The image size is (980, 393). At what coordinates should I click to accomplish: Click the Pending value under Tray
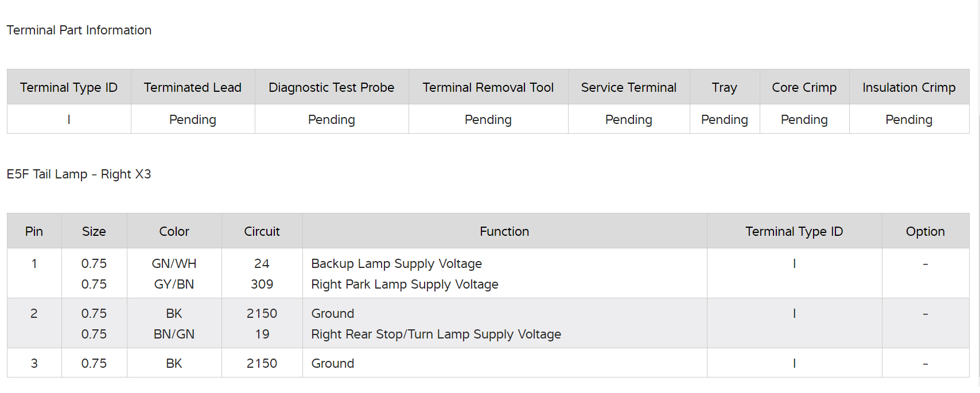[x=725, y=119]
